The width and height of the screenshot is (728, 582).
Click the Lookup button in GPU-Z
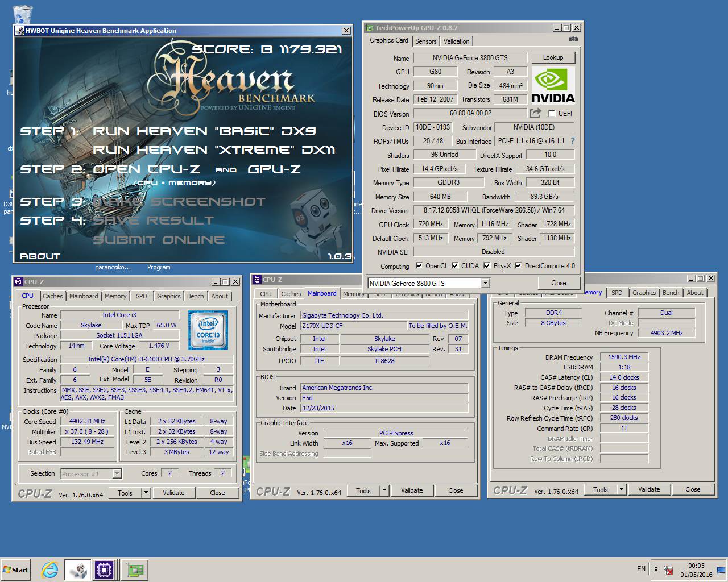click(x=553, y=57)
